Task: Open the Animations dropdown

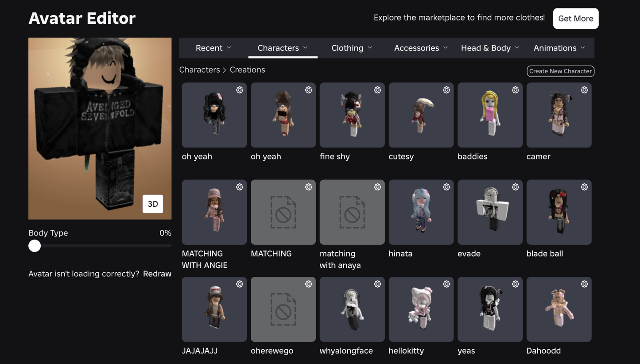Action: tap(559, 47)
